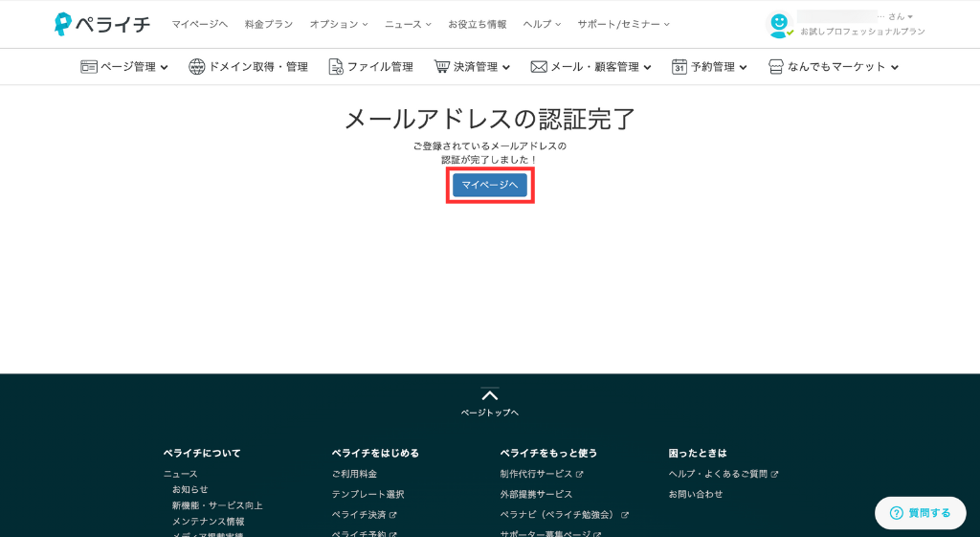Click the user avatar icon
Screen dimensions: 980x537
tap(779, 25)
